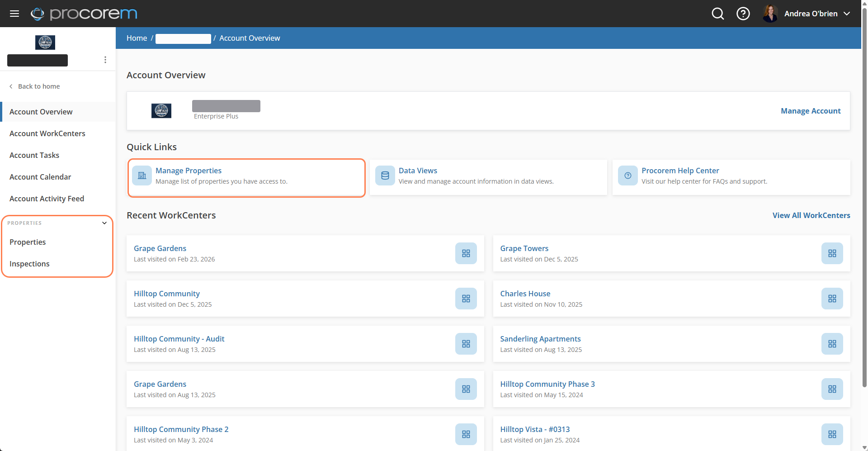Expand the Andrea O'brien user dropdown

[x=847, y=14]
